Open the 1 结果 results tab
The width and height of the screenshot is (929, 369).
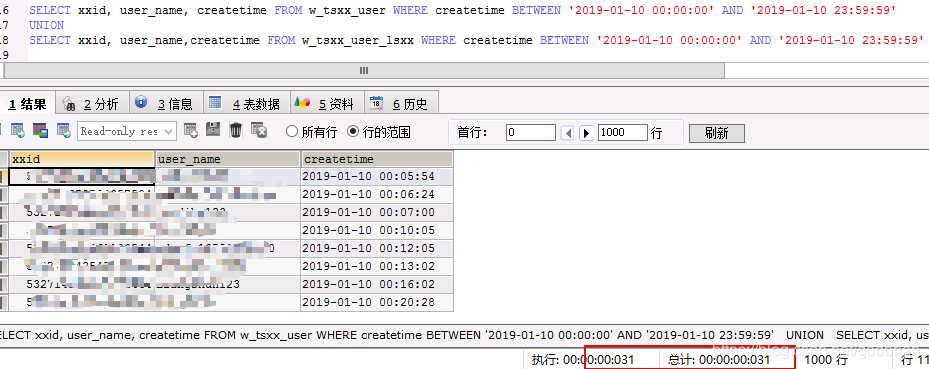tap(27, 103)
